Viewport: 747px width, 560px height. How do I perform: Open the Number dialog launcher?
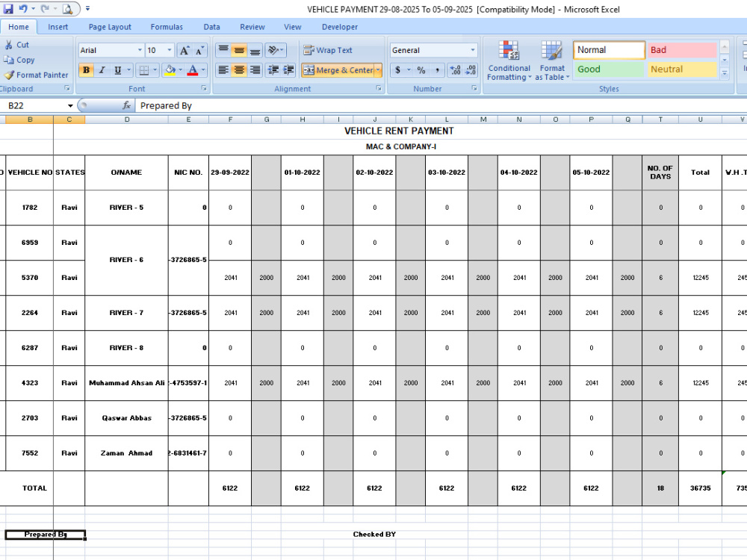pyautogui.click(x=474, y=88)
